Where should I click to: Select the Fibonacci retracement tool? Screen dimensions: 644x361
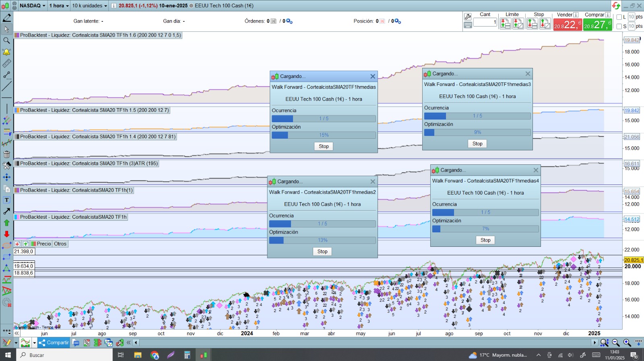tap(7, 131)
